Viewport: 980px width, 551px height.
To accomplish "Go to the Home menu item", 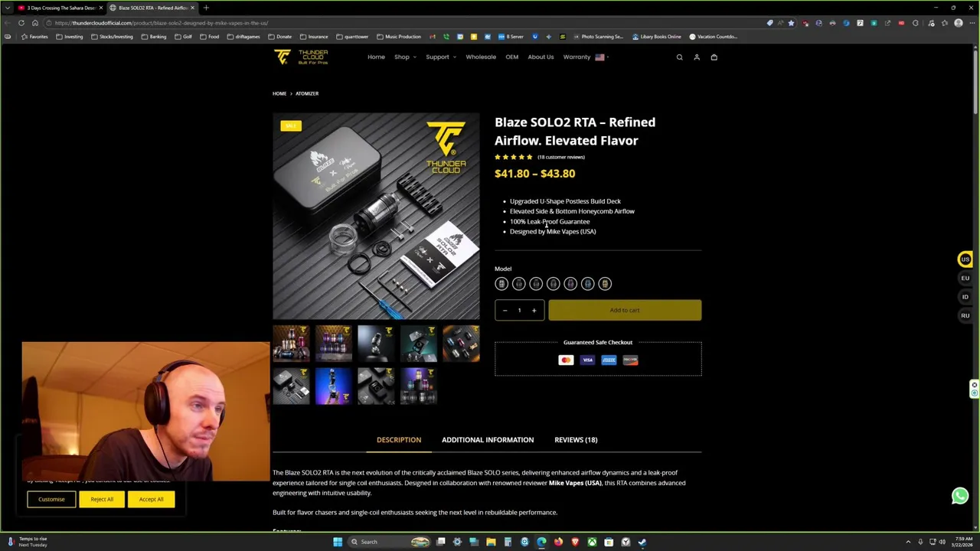I will [x=376, y=57].
